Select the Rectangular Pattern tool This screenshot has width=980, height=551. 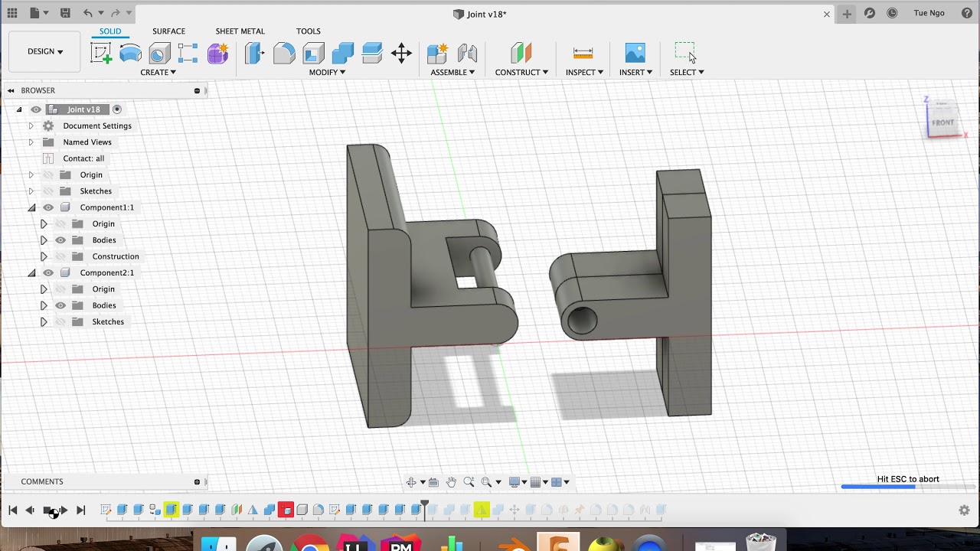[x=188, y=53]
